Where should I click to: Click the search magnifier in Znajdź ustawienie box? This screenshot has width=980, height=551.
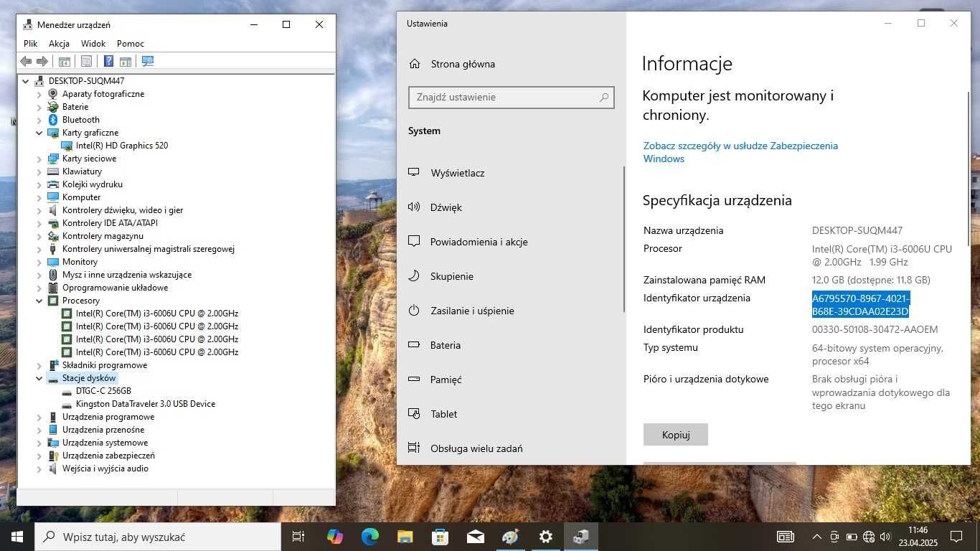coord(604,98)
